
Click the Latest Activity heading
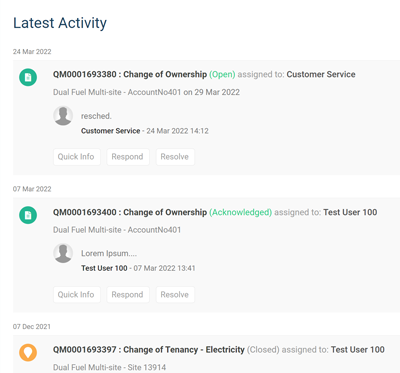(60, 23)
